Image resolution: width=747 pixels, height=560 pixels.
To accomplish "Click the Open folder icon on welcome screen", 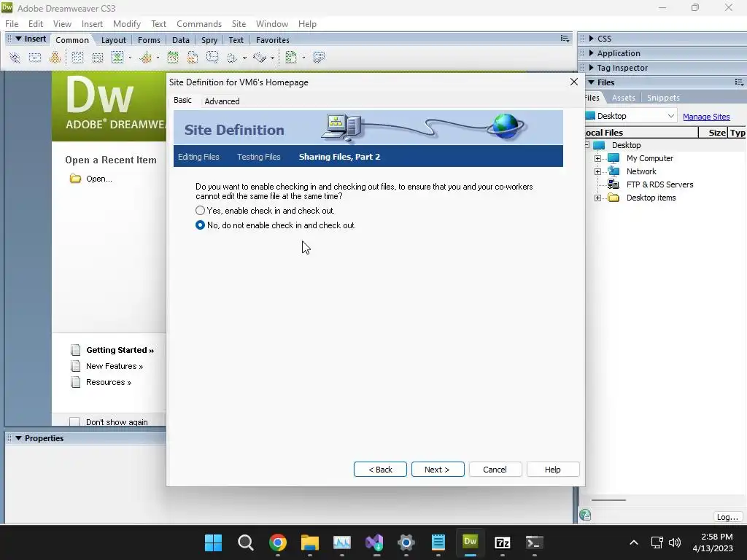I will pos(75,179).
